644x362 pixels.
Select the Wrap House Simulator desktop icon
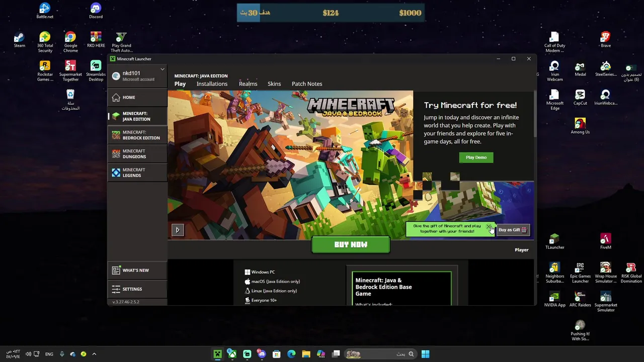(x=606, y=273)
